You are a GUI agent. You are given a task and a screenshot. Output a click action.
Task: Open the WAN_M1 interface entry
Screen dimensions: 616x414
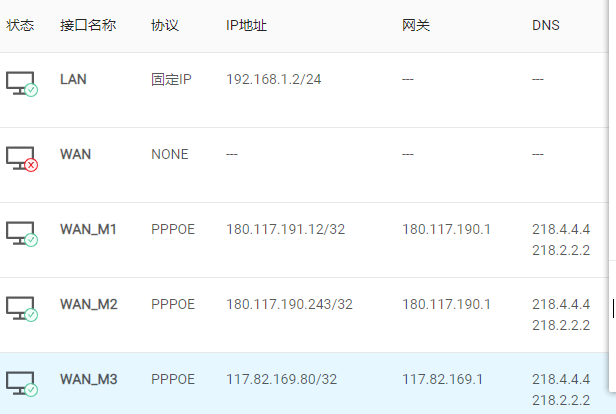[x=88, y=229]
